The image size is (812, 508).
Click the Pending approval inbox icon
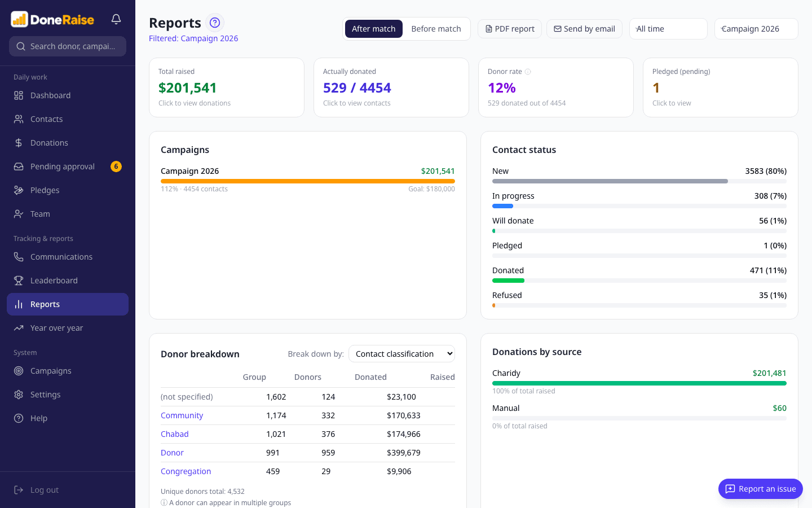pos(19,167)
